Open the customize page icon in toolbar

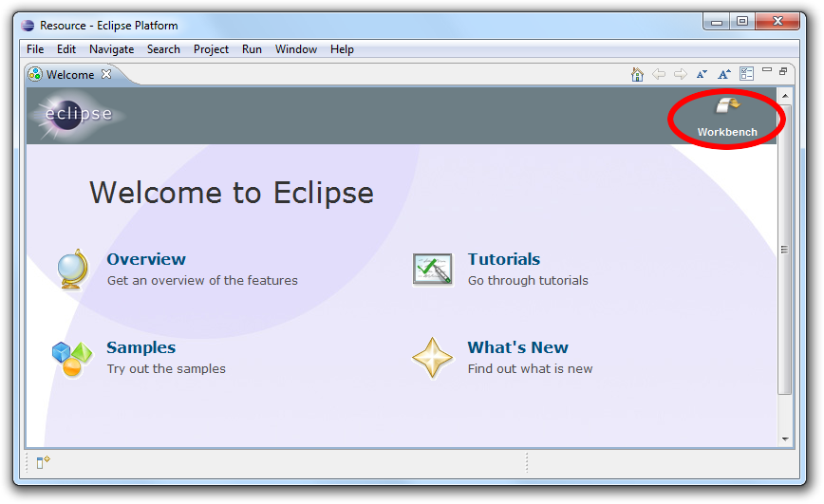point(747,74)
